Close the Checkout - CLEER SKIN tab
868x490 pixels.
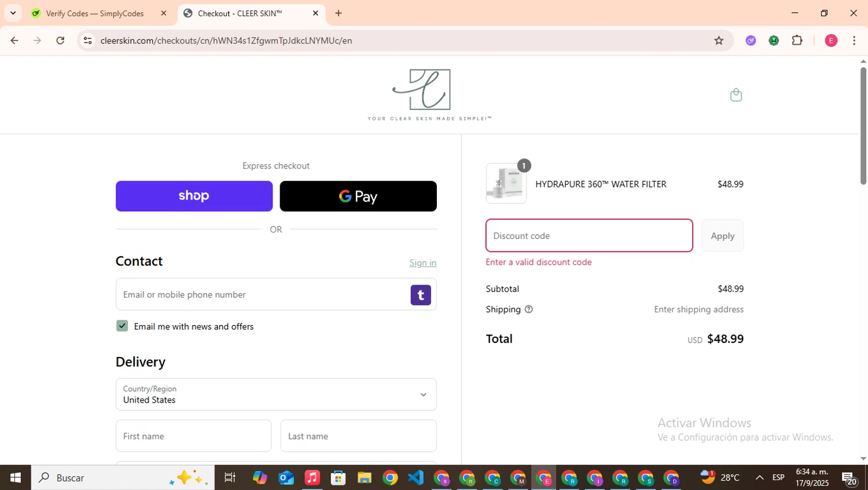(315, 13)
